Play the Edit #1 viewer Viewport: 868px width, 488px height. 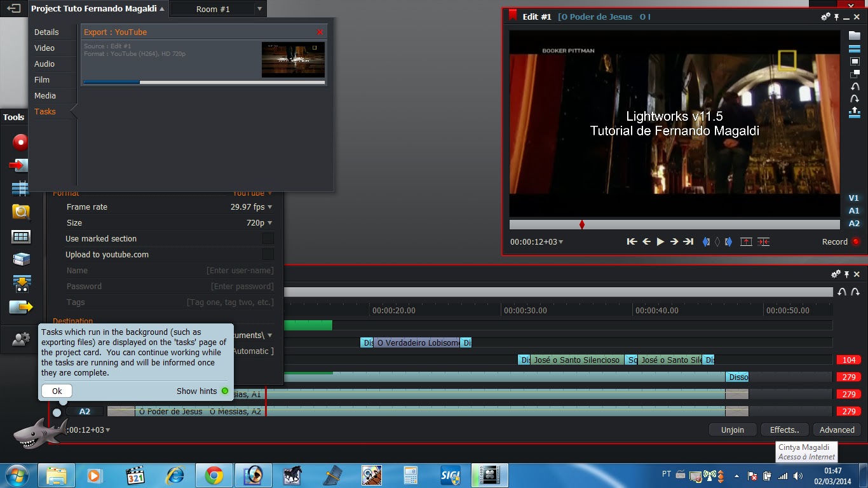[x=660, y=241]
